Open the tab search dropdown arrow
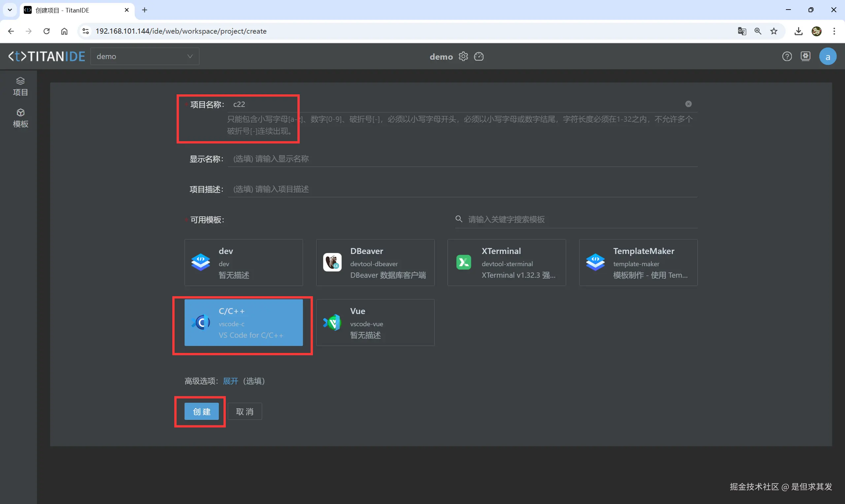This screenshot has width=845, height=504. click(x=10, y=10)
